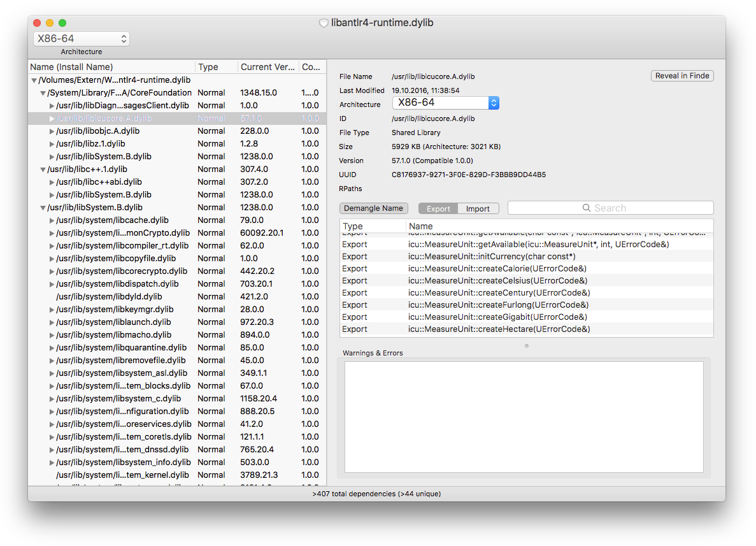Screen dimensions: 756x546
Task: Sort by dependency Type column header
Action: click(216, 67)
